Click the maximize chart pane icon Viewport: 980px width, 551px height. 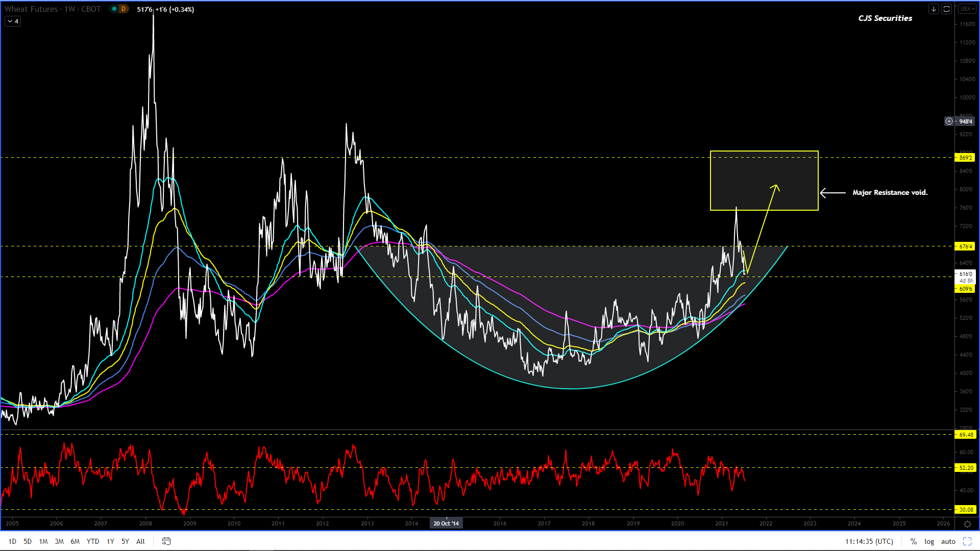coord(946,9)
